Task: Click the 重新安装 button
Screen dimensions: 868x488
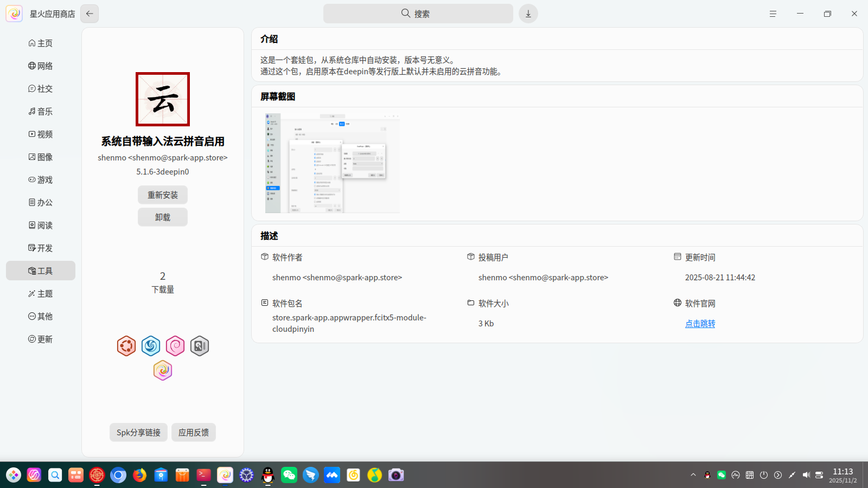Action: [163, 195]
